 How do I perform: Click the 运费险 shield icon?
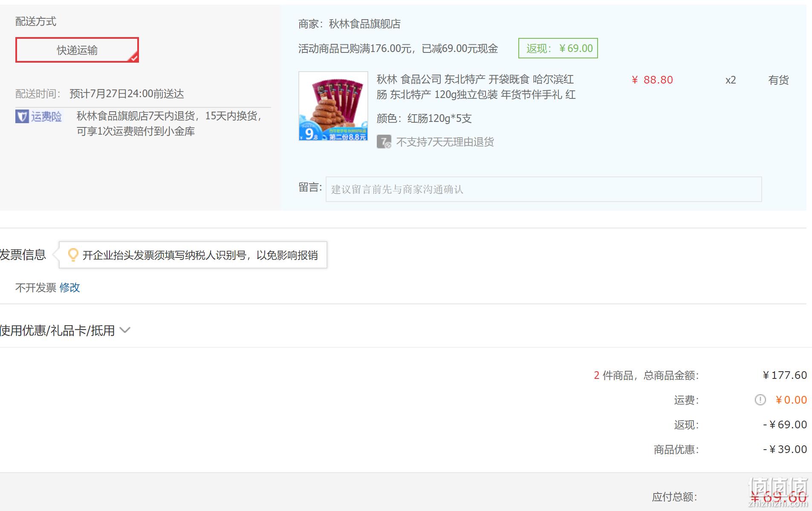coord(22,116)
